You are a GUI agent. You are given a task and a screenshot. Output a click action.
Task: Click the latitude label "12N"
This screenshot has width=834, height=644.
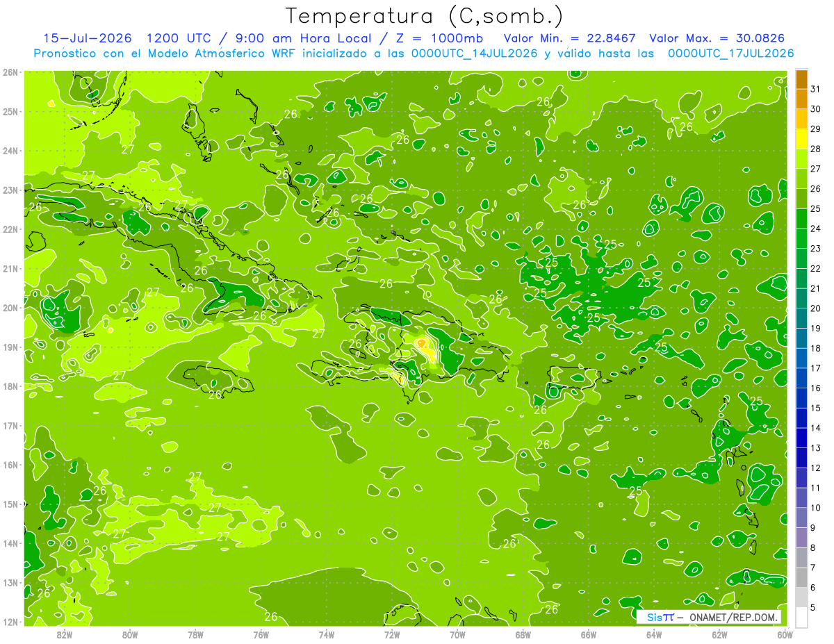(x=10, y=622)
